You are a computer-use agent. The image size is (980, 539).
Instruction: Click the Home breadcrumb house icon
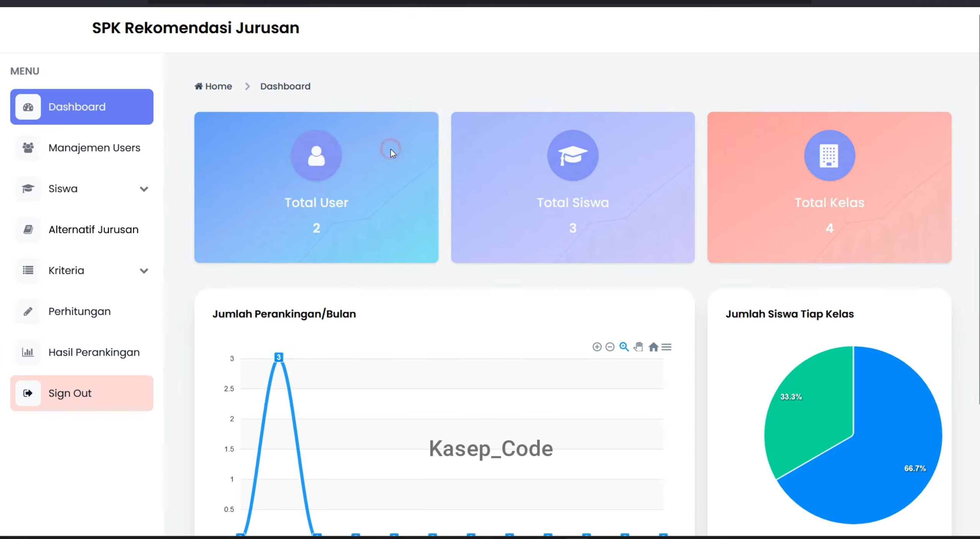[x=198, y=86]
